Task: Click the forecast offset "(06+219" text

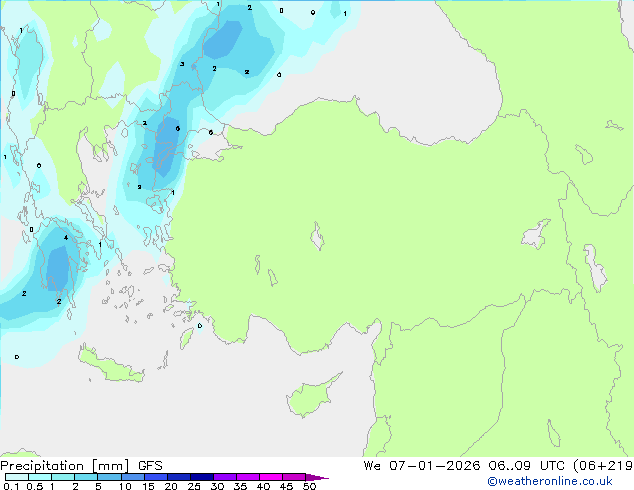Action: [603, 466]
